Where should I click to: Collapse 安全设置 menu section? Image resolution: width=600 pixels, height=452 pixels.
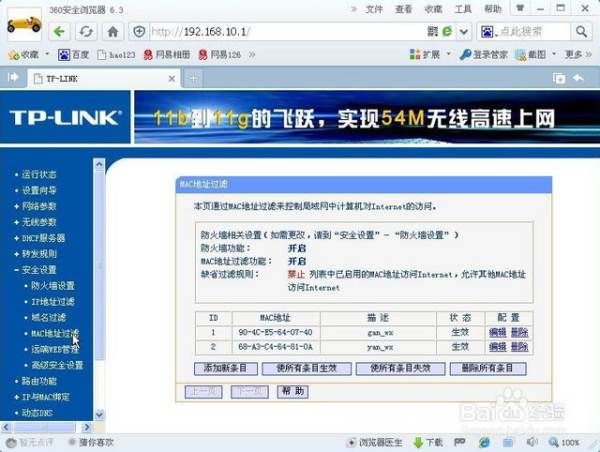[39, 270]
